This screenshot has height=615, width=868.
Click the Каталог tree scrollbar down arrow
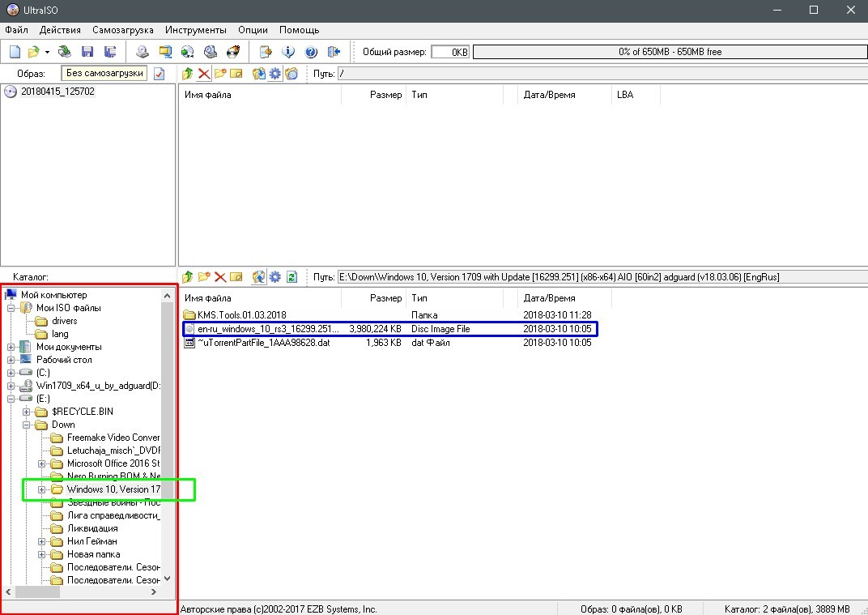pyautogui.click(x=167, y=579)
